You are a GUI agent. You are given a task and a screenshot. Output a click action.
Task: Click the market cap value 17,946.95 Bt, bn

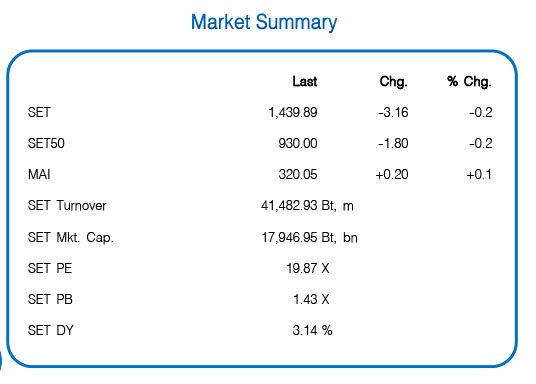point(309,237)
